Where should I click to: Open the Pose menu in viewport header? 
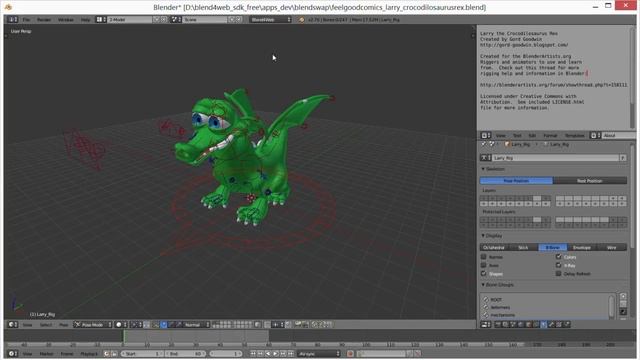click(64, 324)
